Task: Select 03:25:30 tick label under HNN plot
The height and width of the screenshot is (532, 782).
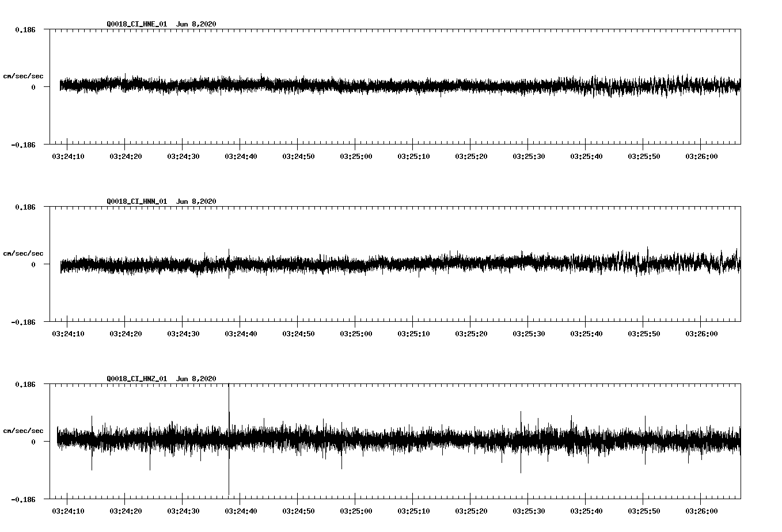Action: click(x=529, y=333)
